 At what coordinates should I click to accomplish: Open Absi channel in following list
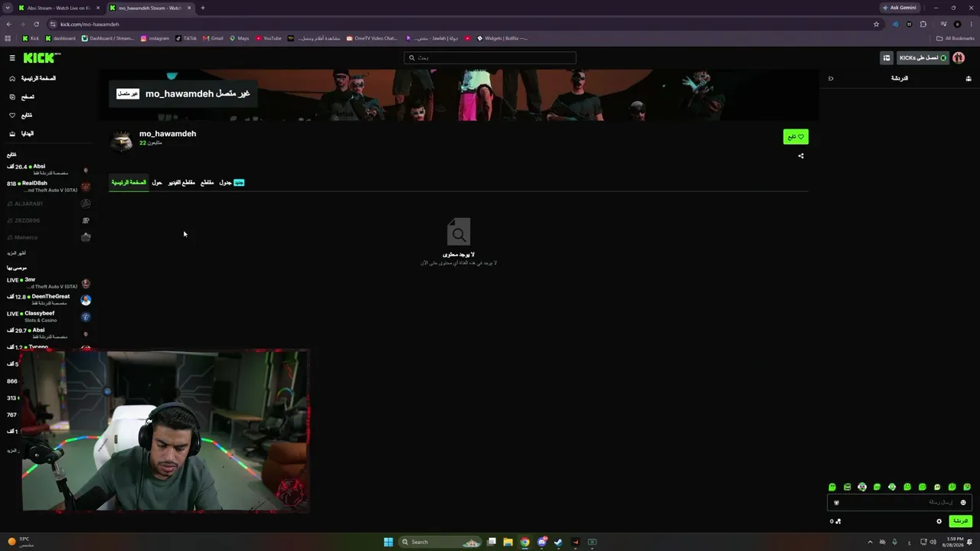47,170
